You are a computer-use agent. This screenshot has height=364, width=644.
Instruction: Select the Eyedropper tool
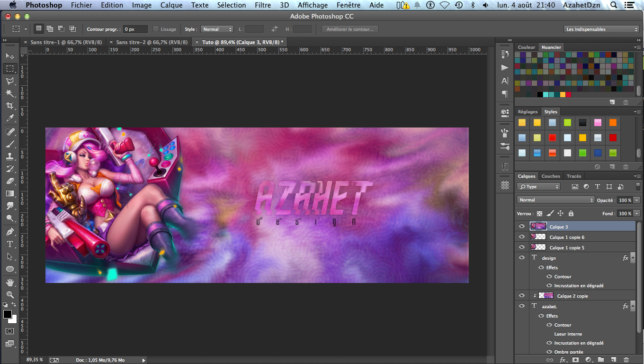point(9,118)
